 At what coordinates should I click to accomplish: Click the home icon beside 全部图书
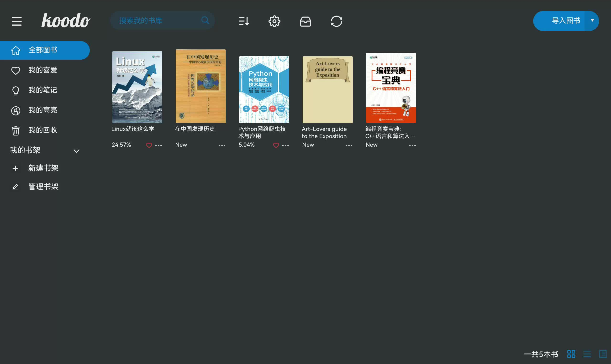16,50
